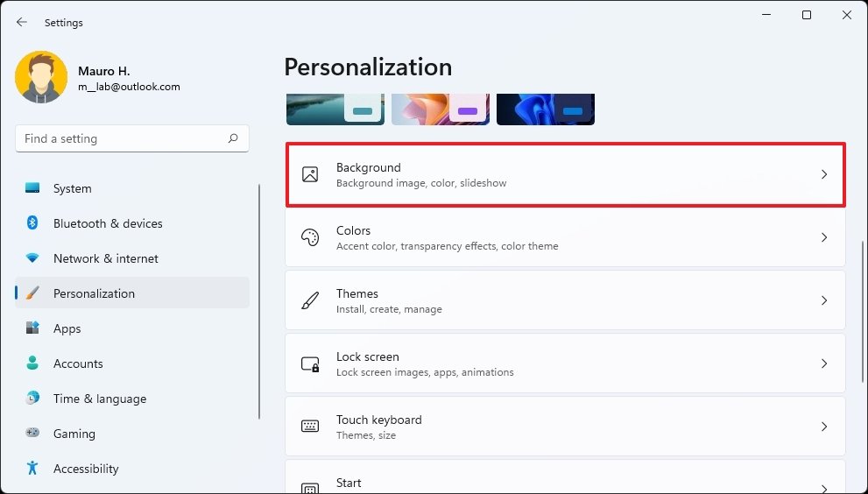Screen dimensions: 868x494
Task: Click the Themes brush icon
Action: pos(310,300)
